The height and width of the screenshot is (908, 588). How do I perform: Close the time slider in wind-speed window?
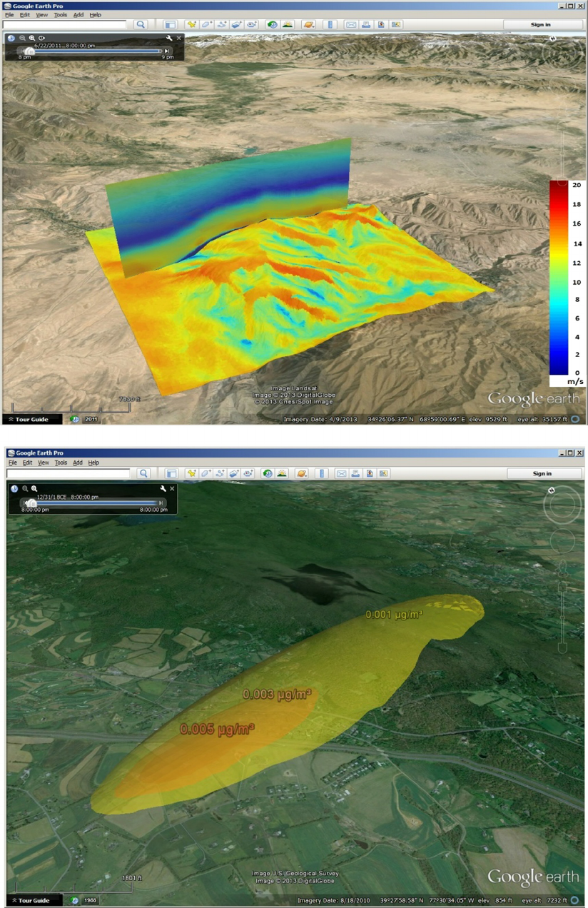(179, 38)
